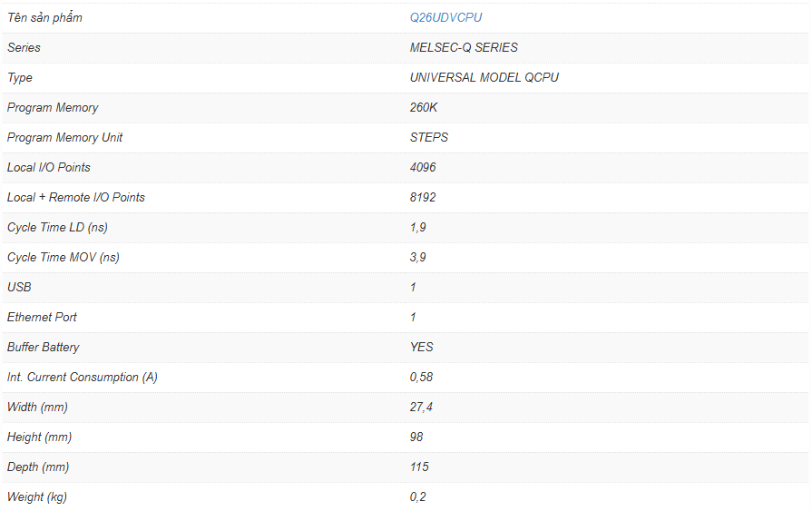
Task: Click the 'STEPS' value cell
Action: pos(428,137)
